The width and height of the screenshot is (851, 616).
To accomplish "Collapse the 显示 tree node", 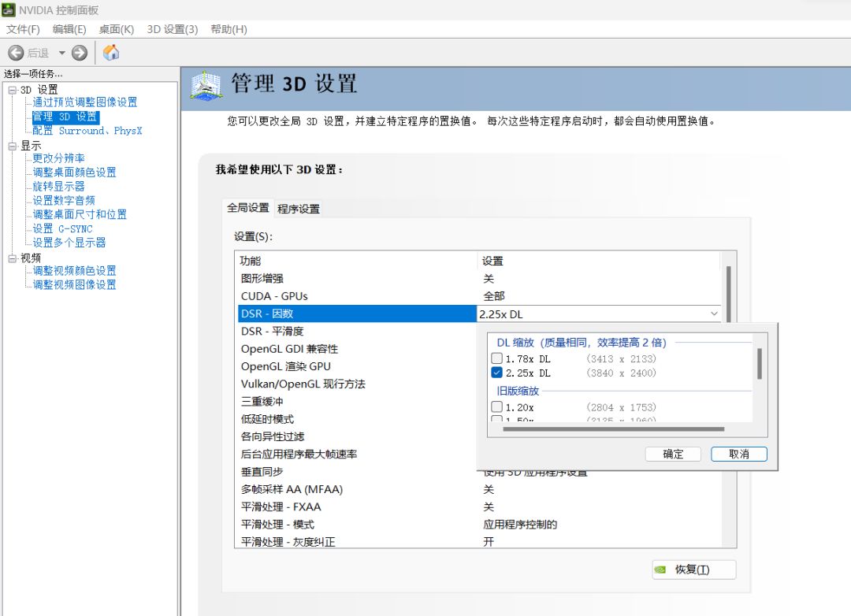I will coord(12,146).
